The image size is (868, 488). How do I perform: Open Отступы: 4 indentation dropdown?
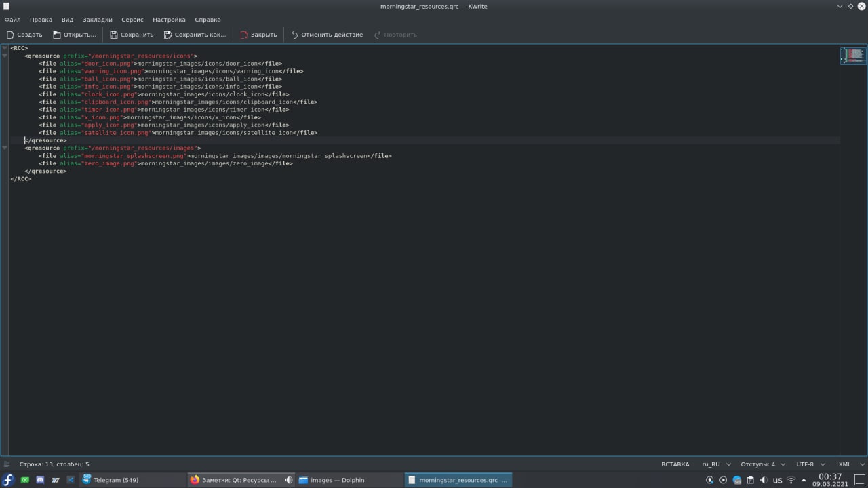point(763,464)
